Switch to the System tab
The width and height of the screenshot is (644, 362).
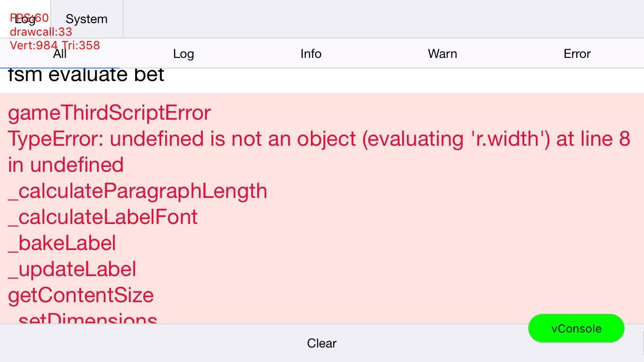(x=86, y=19)
